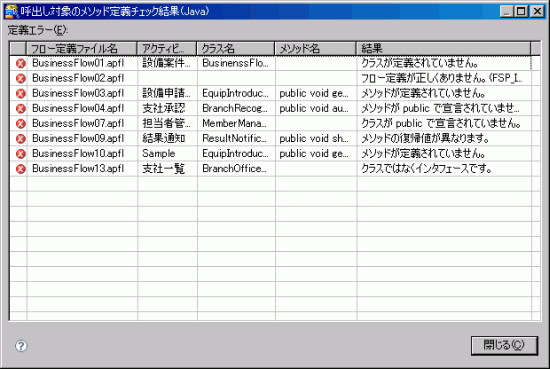The height and width of the screenshot is (369, 550).
Task: Click the error icon for BusinessFlow04.apfl
Action: (x=21, y=109)
